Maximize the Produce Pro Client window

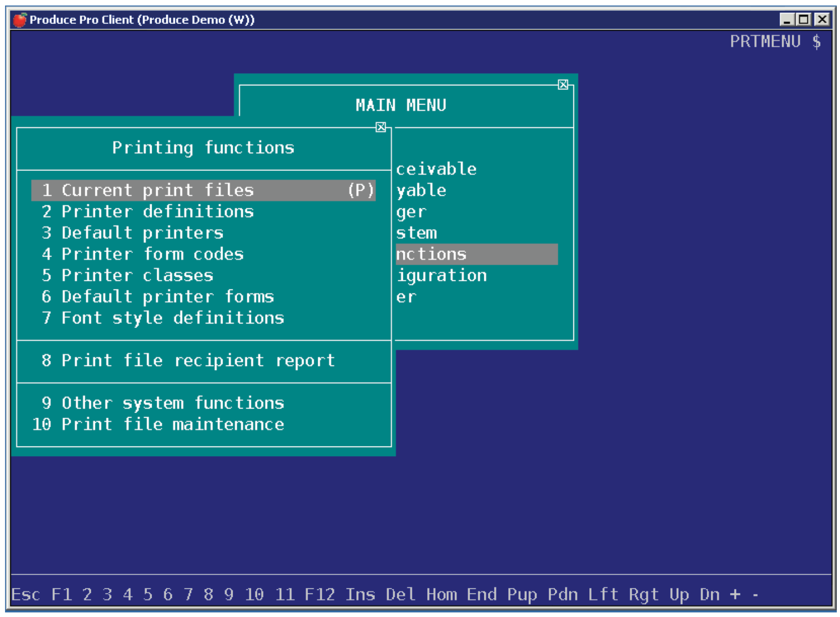804,20
